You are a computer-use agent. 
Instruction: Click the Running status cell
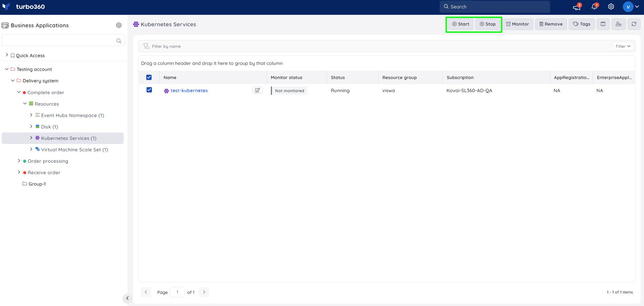coord(340,90)
